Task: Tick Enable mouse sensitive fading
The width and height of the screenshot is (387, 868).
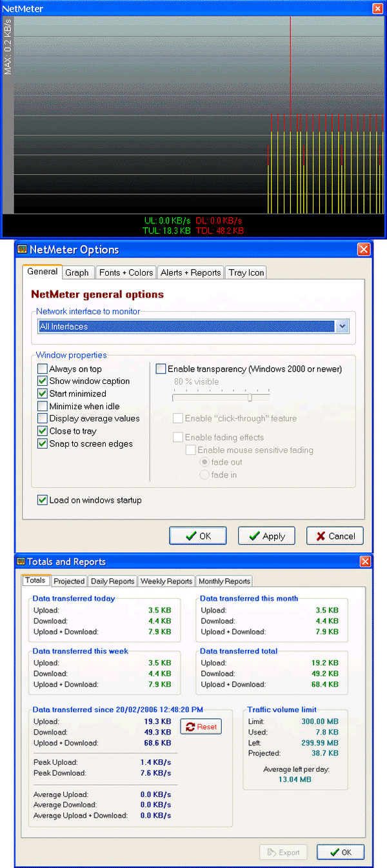Action: (191, 450)
